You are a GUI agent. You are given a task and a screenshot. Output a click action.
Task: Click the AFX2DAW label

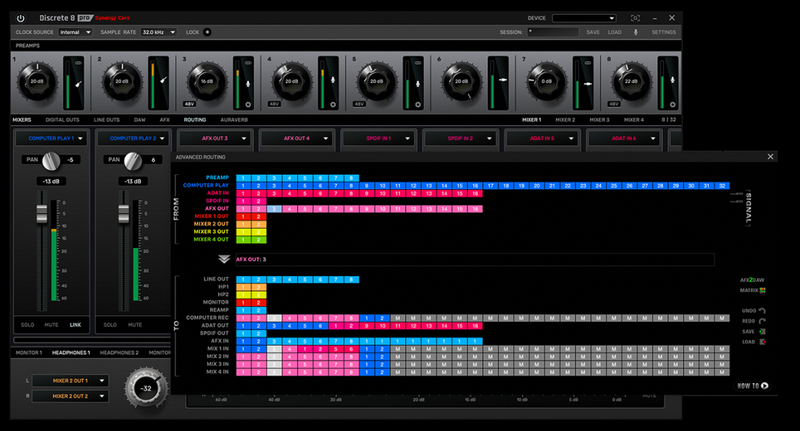pos(752,280)
